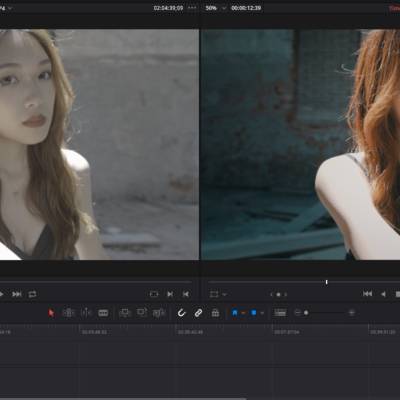Click the source viewer skip-to-end button
Image resolution: width=400 pixels, height=400 pixels.
click(17, 294)
